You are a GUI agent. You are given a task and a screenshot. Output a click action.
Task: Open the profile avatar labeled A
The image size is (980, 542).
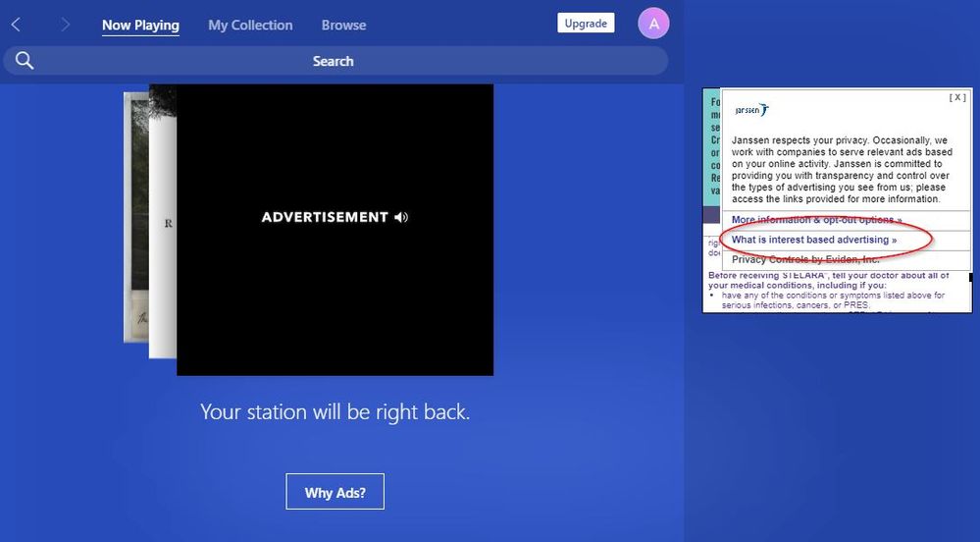(x=653, y=24)
